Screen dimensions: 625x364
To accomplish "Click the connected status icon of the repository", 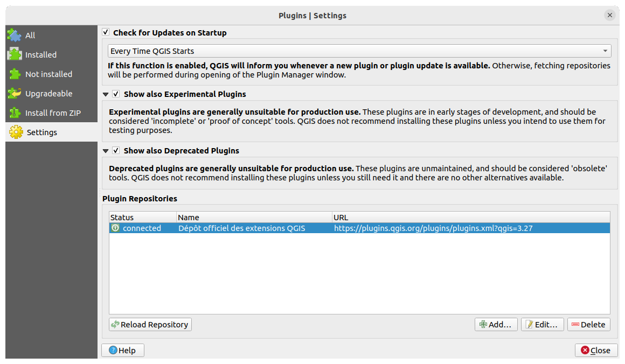I will pyautogui.click(x=115, y=228).
